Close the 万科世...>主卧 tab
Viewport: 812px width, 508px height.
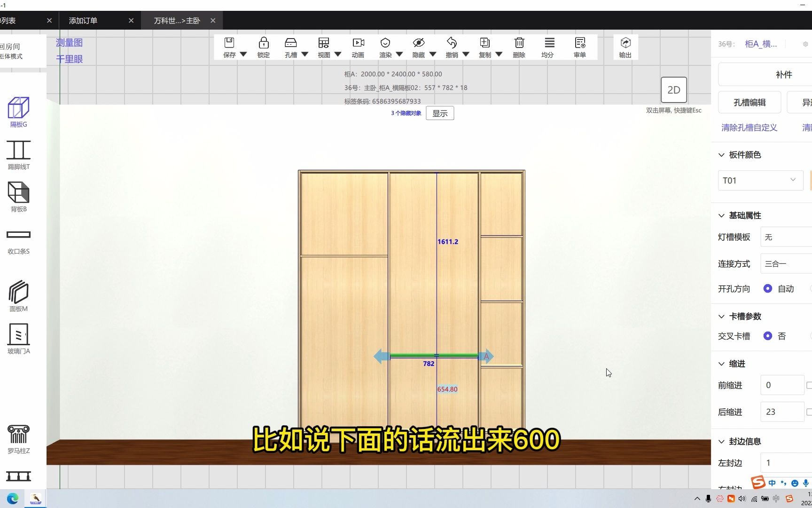coord(213,21)
